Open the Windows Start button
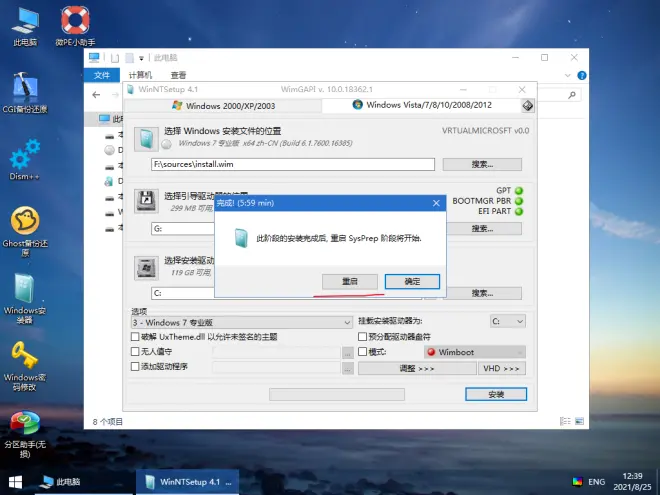Image resolution: width=660 pixels, height=495 pixels. [15, 482]
